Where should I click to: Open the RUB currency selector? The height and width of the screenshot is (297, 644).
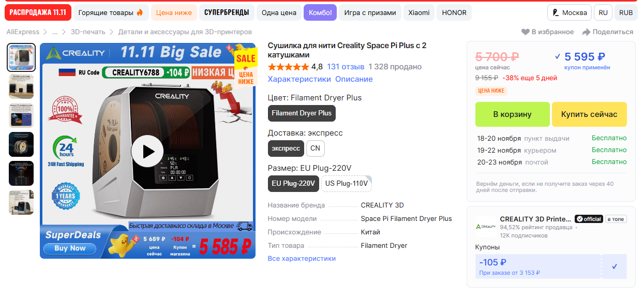click(626, 12)
